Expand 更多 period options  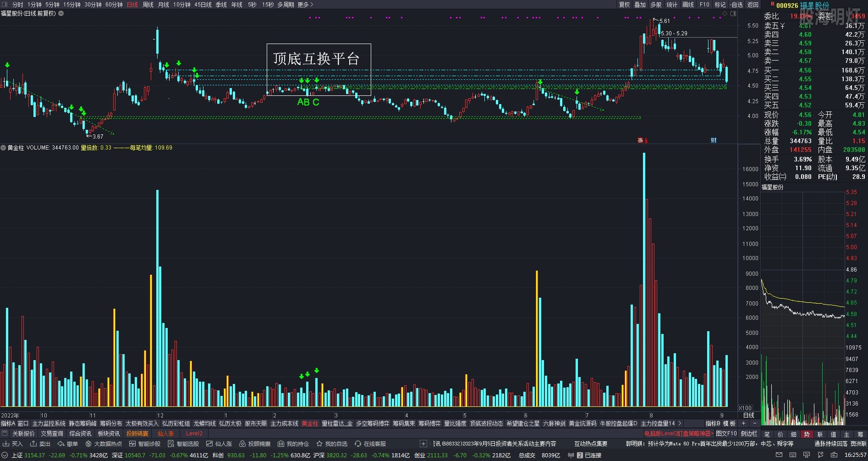click(305, 5)
